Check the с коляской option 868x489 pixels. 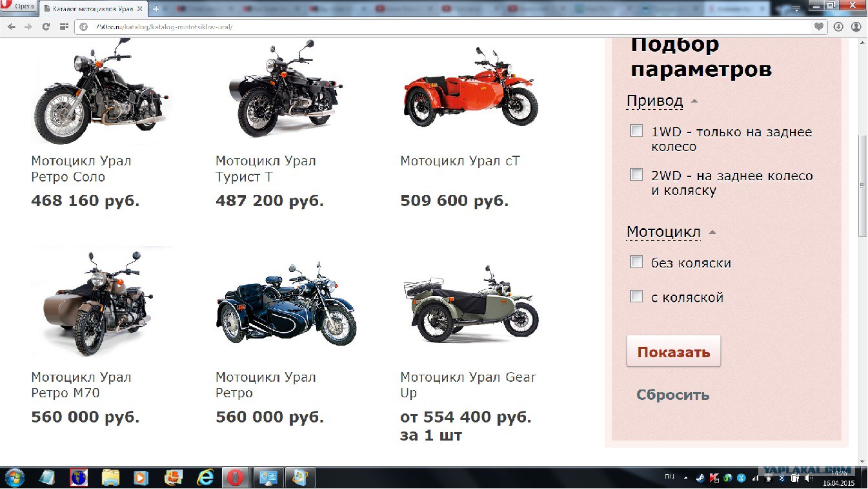pyautogui.click(x=636, y=297)
